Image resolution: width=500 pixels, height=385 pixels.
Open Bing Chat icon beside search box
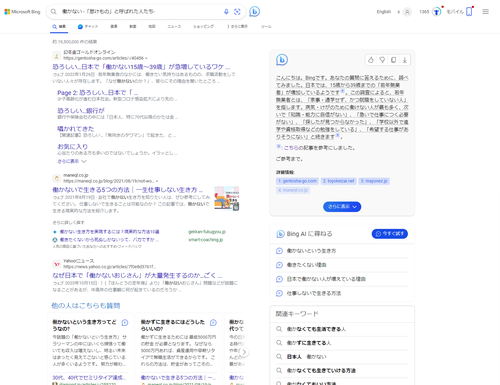(254, 12)
